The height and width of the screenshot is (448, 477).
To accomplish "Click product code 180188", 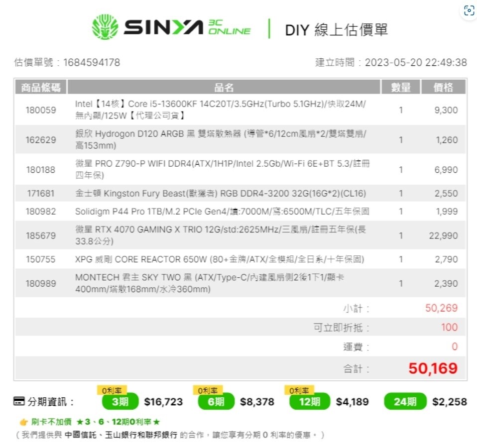I will pyautogui.click(x=41, y=170).
